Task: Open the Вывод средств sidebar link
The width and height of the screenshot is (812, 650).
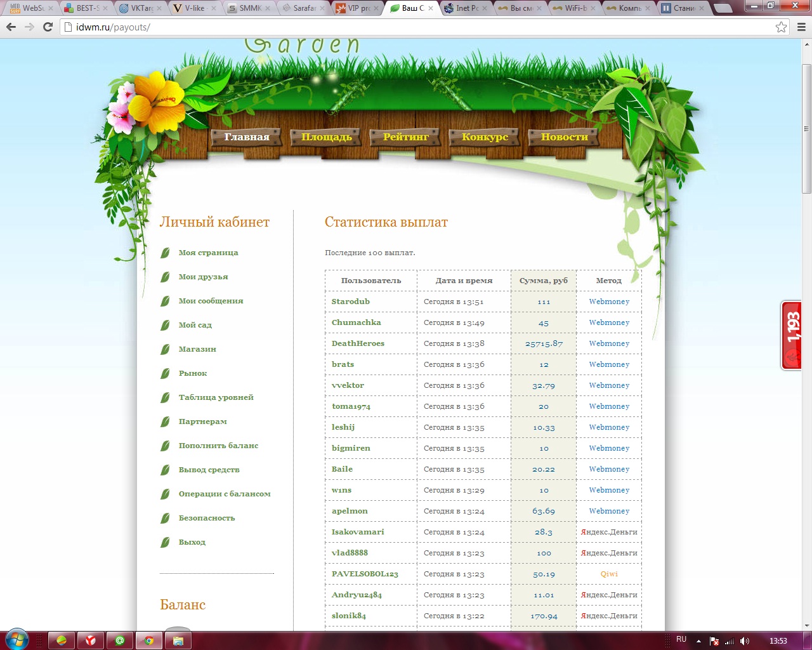Action: (x=209, y=470)
